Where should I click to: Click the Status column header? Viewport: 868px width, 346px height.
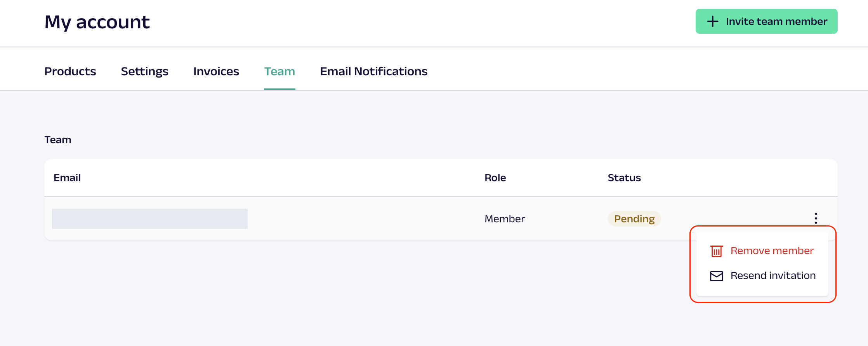(x=624, y=178)
